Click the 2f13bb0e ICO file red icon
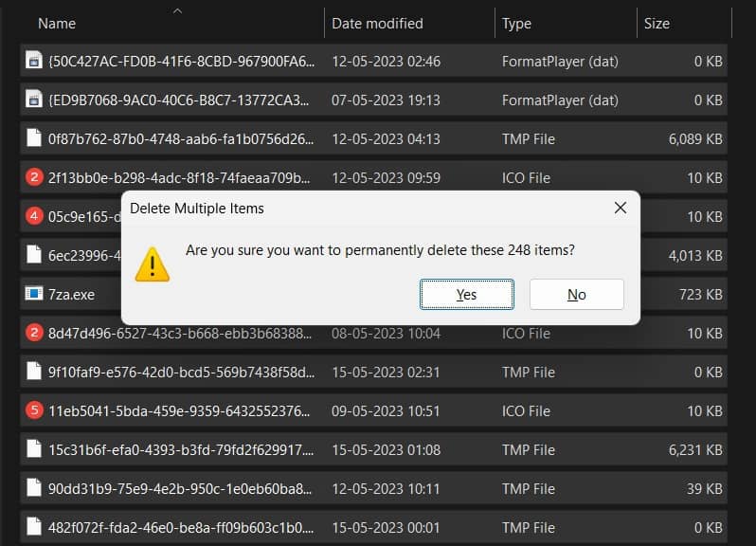Viewport: 756px width, 546px height. tap(34, 177)
